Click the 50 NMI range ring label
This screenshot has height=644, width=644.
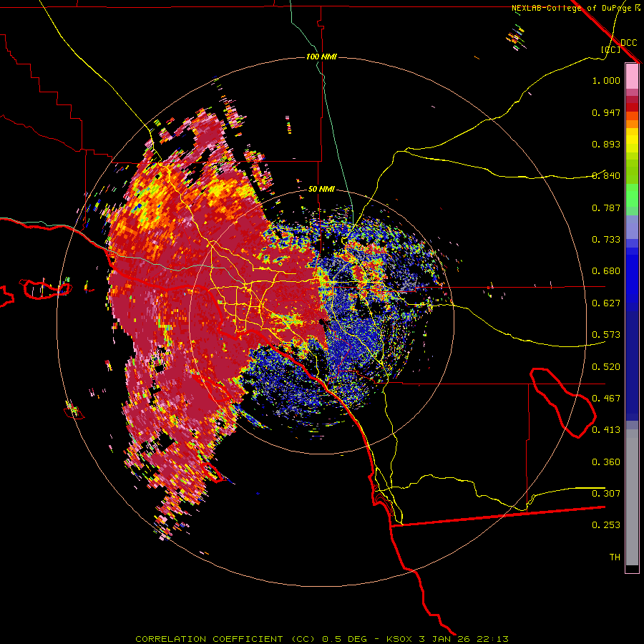[321, 189]
